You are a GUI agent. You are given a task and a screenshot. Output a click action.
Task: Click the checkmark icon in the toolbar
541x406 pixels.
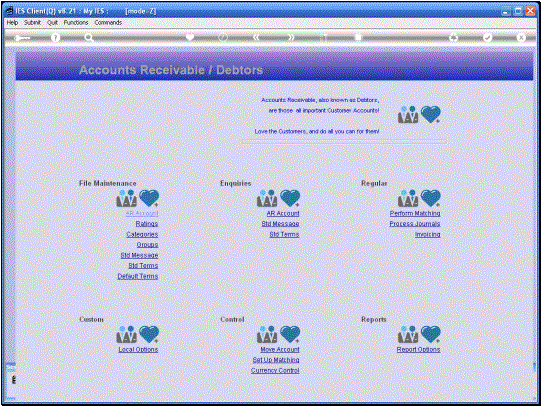coord(487,37)
